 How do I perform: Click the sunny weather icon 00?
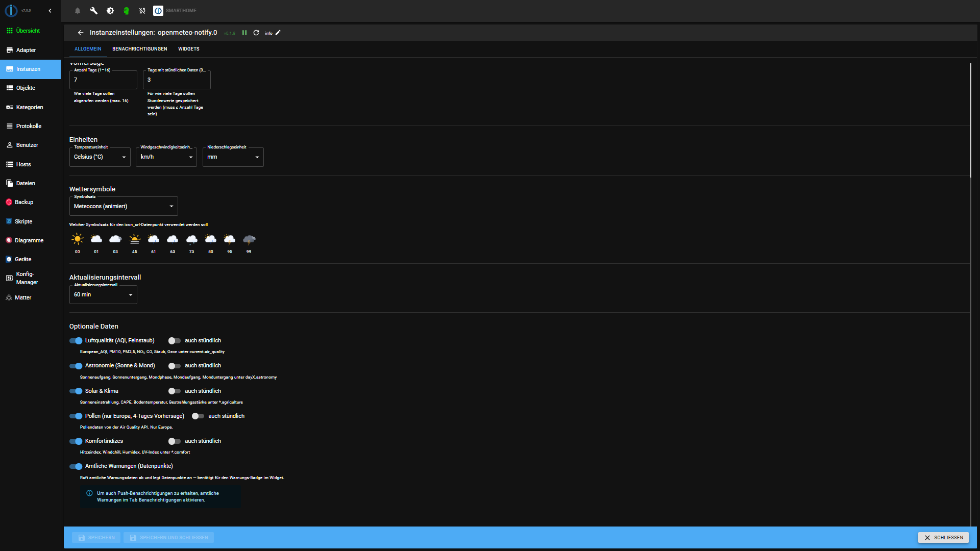tap(78, 239)
